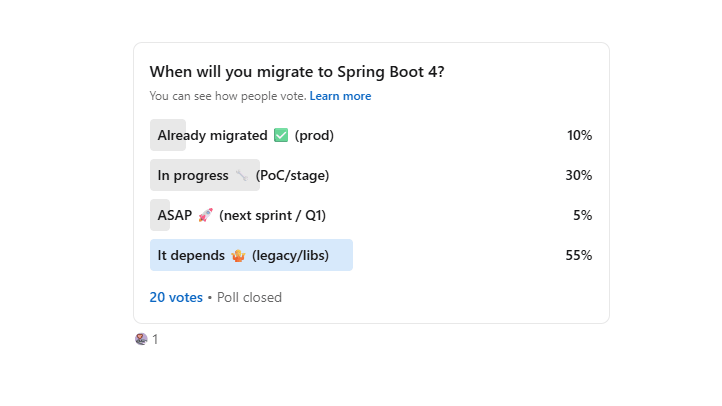Click the Poll closed status text
The height and width of the screenshot is (406, 722).
[249, 297]
